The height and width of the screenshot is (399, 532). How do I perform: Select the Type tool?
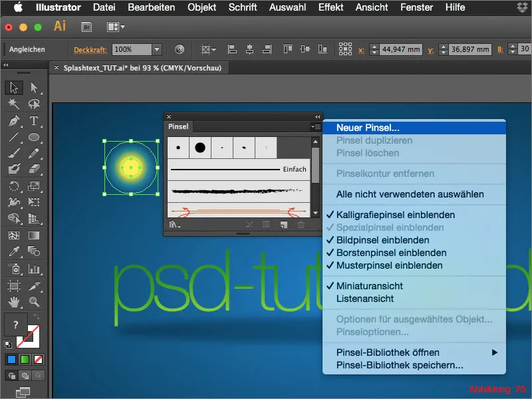[33, 121]
